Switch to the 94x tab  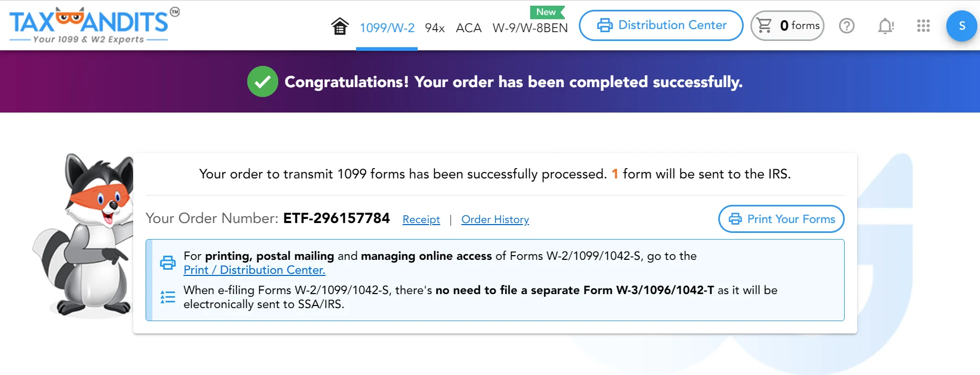(434, 28)
